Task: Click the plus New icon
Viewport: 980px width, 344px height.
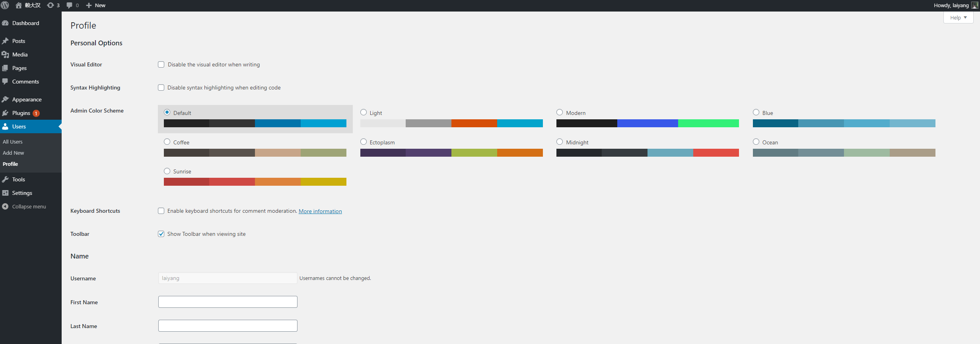Action: click(x=89, y=5)
